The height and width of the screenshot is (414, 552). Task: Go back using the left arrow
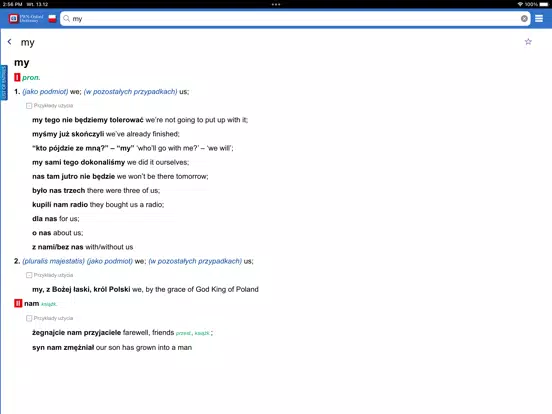10,42
